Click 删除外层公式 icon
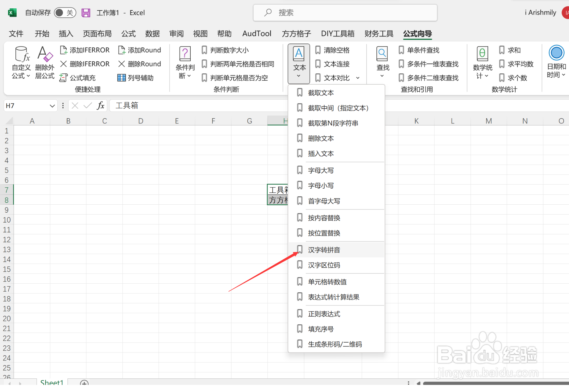The image size is (569, 392). tap(45, 63)
